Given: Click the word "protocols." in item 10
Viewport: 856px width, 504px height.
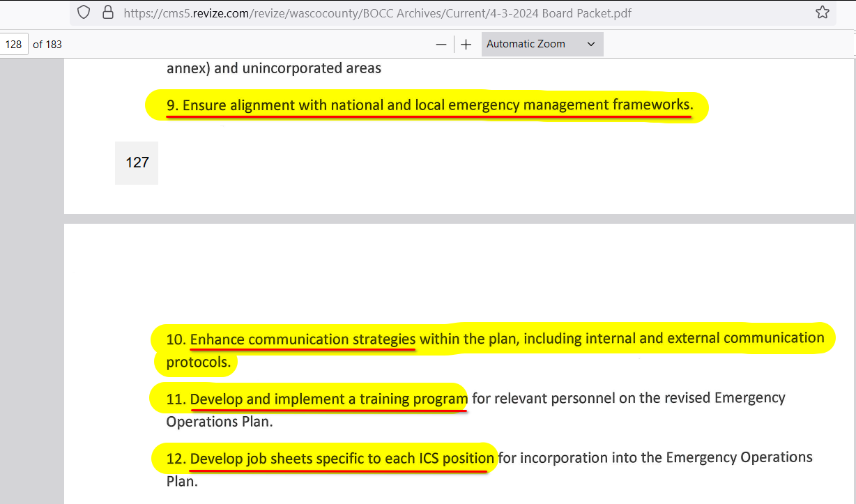Looking at the screenshot, I should click(199, 362).
